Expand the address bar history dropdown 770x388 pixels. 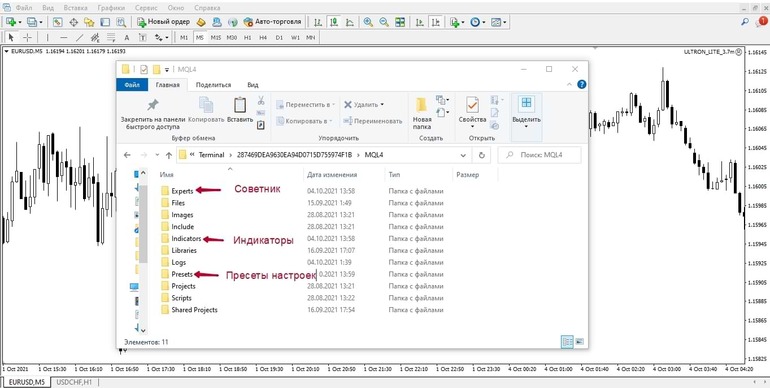[x=463, y=155]
